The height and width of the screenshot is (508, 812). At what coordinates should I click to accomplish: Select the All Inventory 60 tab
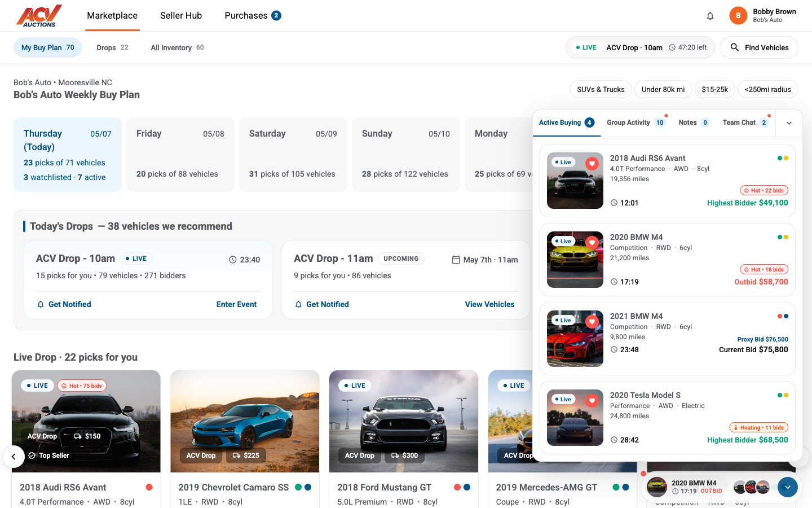(x=177, y=47)
